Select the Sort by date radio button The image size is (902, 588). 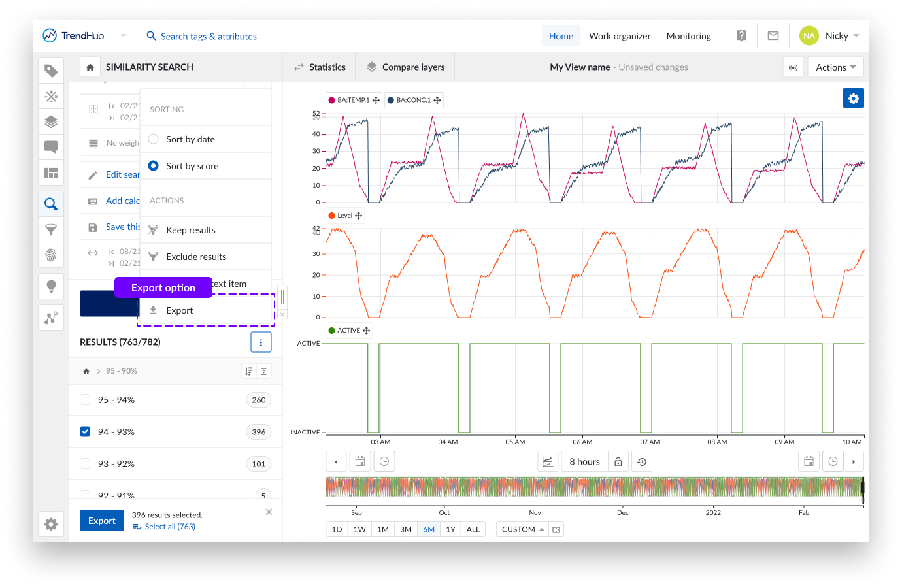point(154,139)
